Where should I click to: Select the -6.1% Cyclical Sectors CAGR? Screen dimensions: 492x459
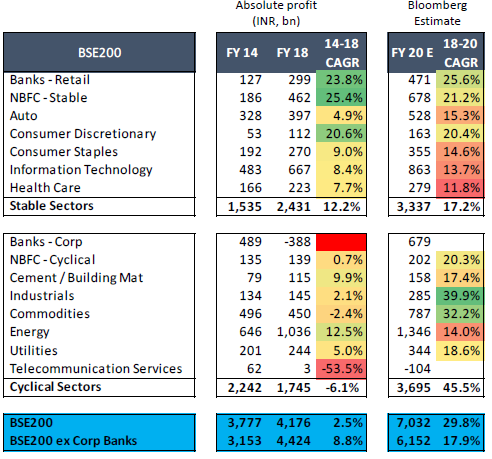tap(342, 388)
